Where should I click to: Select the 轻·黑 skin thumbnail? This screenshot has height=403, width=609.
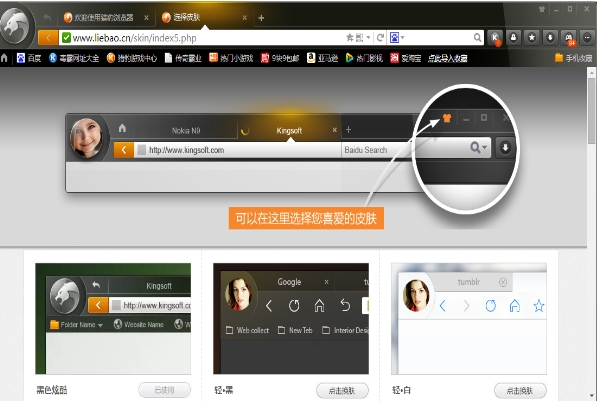pyautogui.click(x=291, y=318)
